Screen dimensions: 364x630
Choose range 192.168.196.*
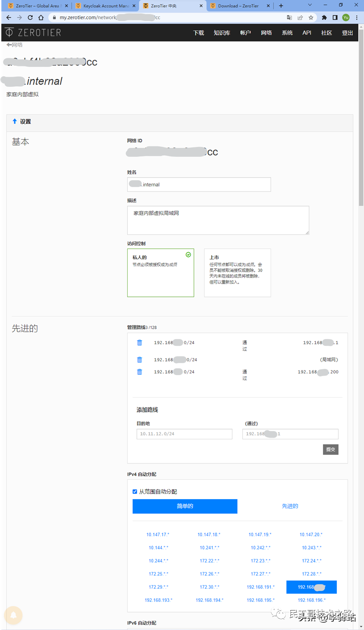click(x=312, y=600)
